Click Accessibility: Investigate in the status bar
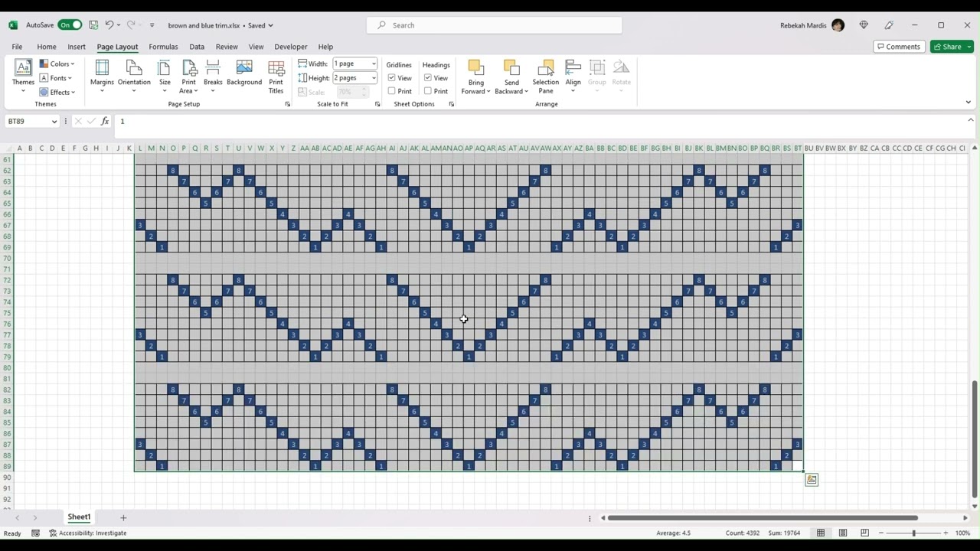The width and height of the screenshot is (980, 551). (87, 533)
